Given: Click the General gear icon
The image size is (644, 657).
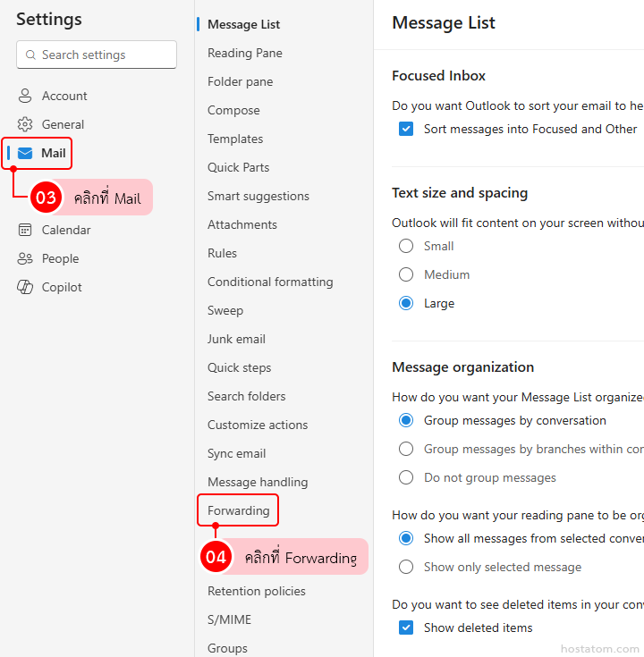Looking at the screenshot, I should tap(25, 124).
